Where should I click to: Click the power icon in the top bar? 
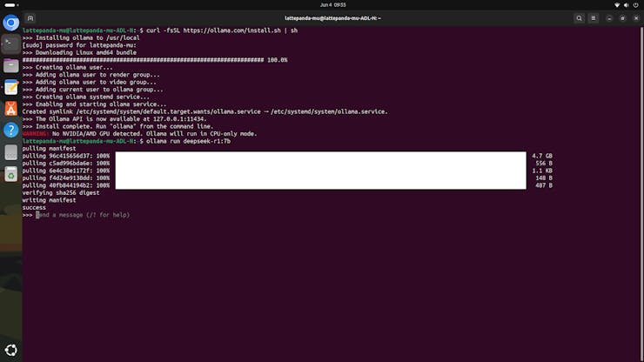(636, 5)
